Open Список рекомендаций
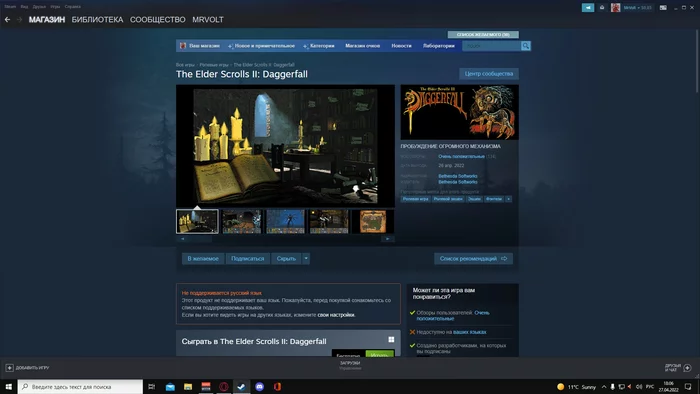Viewport: 700px width, 394px height. click(473, 258)
